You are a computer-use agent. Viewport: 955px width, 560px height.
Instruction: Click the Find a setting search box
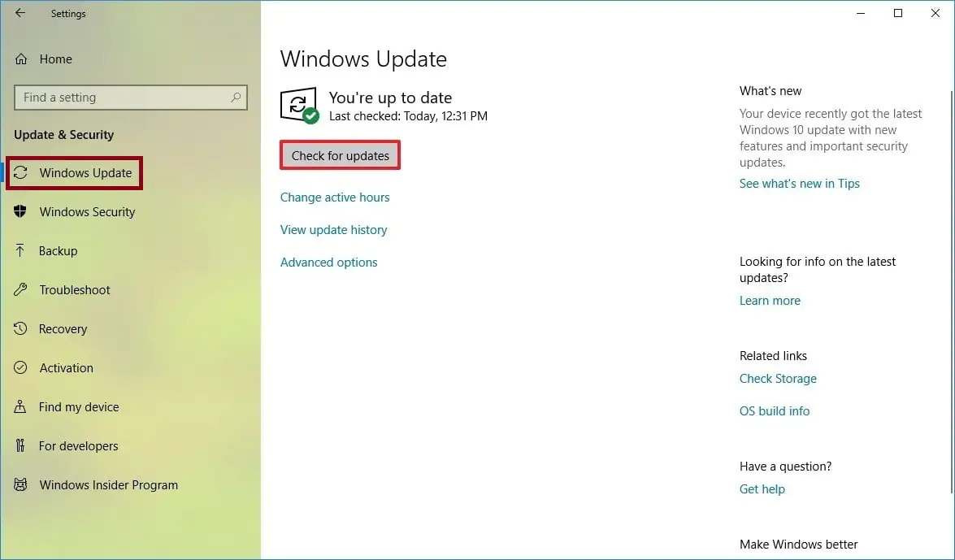(x=130, y=97)
